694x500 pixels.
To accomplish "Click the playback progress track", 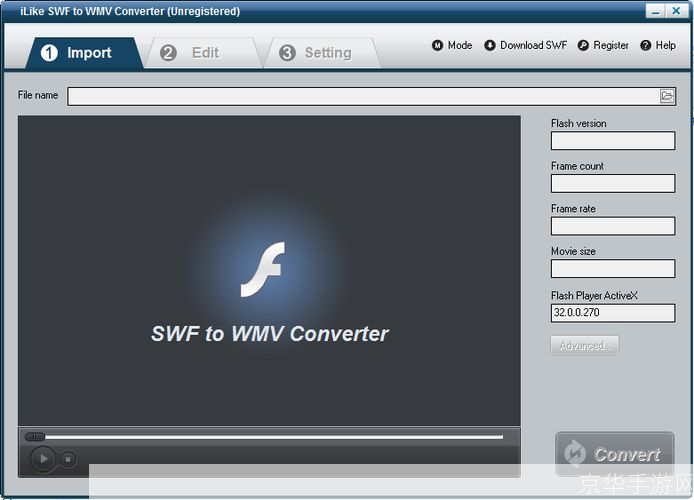I will coord(274,437).
